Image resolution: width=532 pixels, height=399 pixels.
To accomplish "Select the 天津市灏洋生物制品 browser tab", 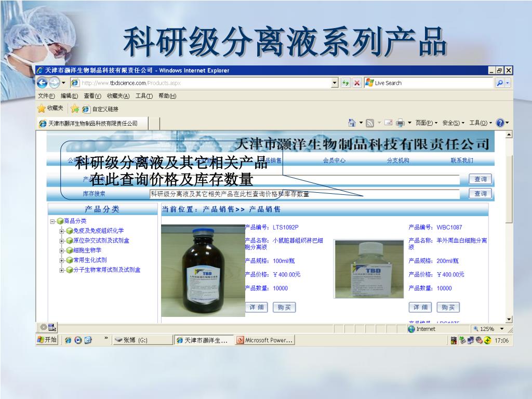I will tap(92, 124).
